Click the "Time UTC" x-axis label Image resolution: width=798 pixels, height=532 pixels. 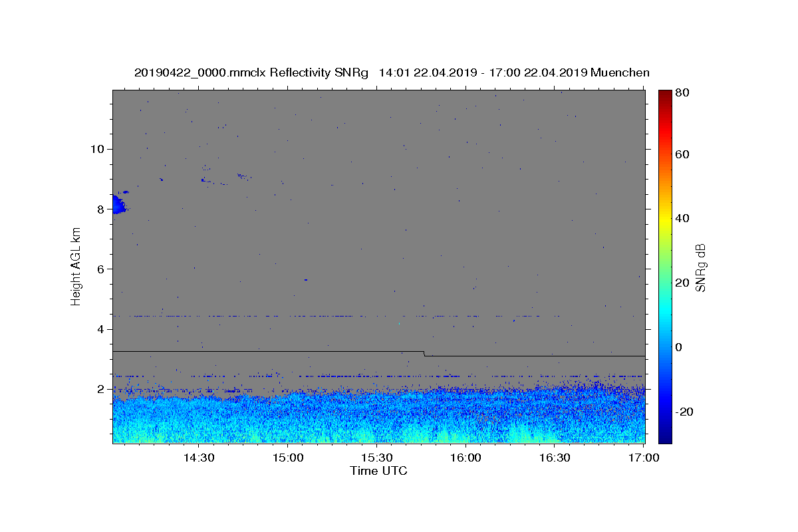(378, 471)
